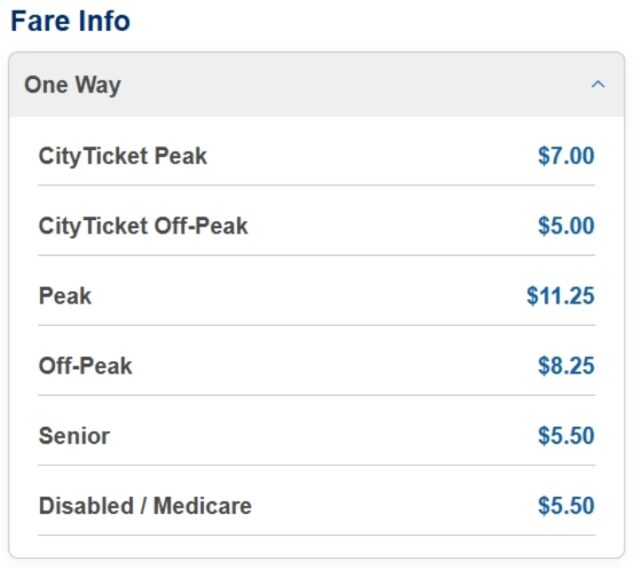This screenshot has width=640, height=568.
Task: Select the CityTicket Peak fare label
Action: click(123, 156)
